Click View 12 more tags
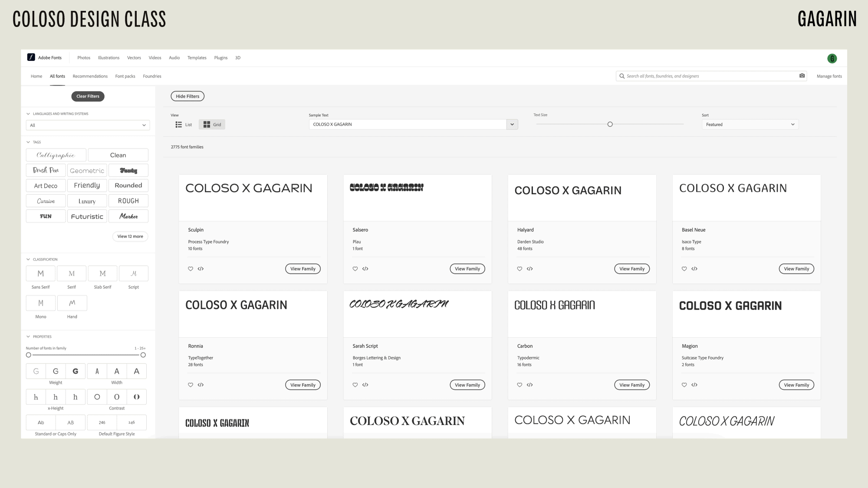The height and width of the screenshot is (488, 868). pyautogui.click(x=130, y=237)
